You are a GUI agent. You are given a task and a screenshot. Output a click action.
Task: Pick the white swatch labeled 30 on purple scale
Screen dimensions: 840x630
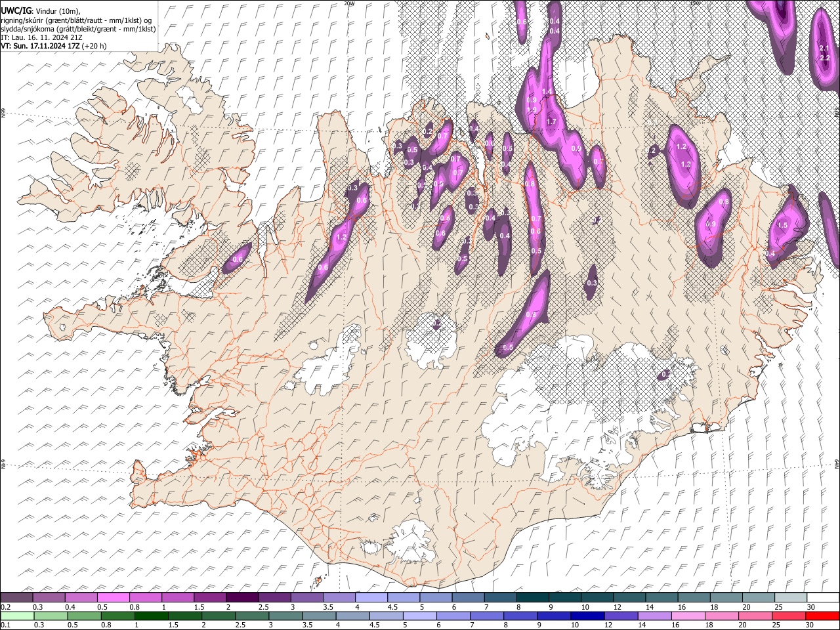823,598
